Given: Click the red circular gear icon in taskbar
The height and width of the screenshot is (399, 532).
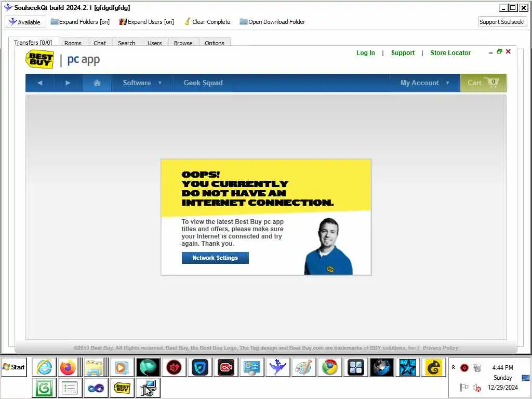Looking at the screenshot, I should pos(174,367).
